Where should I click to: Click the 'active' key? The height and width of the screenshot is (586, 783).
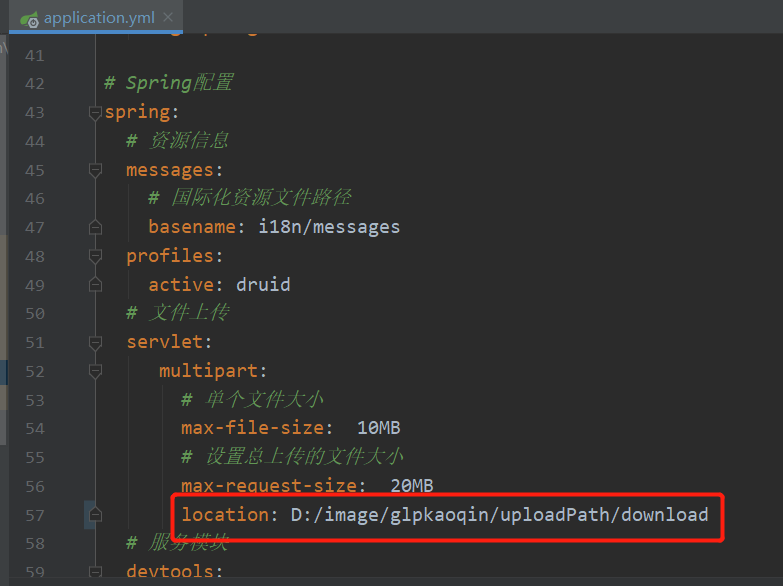pos(181,284)
